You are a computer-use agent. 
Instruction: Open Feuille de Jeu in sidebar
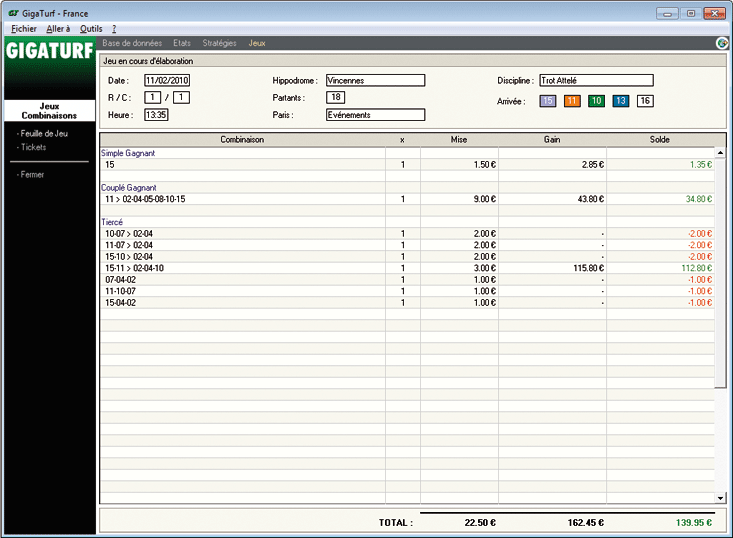[42, 133]
